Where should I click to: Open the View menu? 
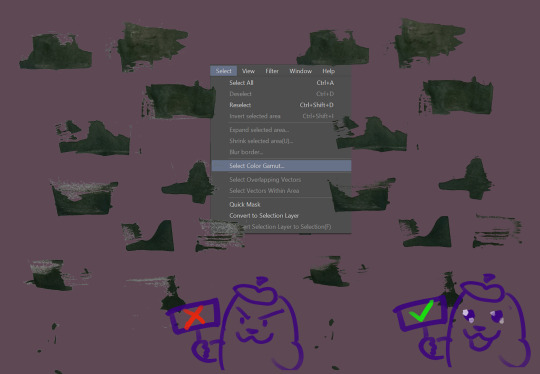pyautogui.click(x=248, y=71)
